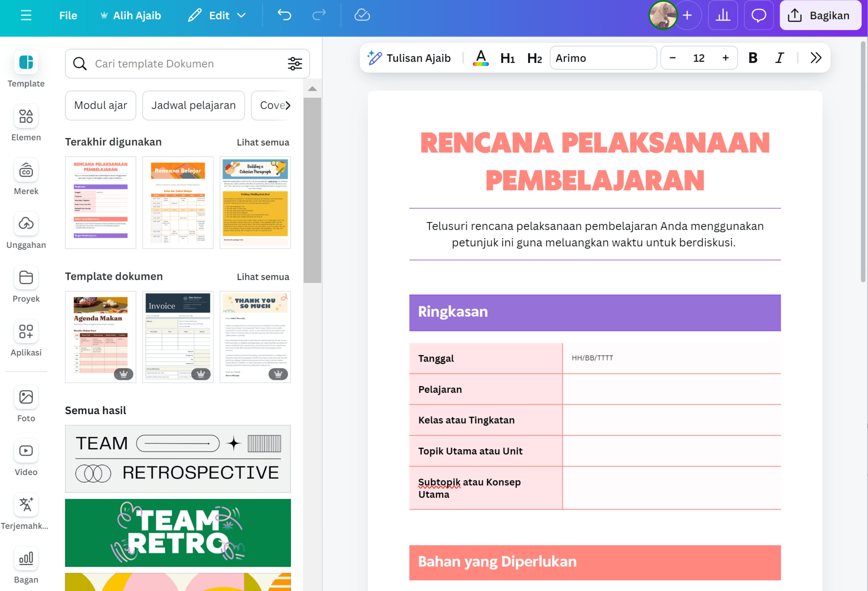
Task: Open the user profile avatar
Action: (663, 15)
